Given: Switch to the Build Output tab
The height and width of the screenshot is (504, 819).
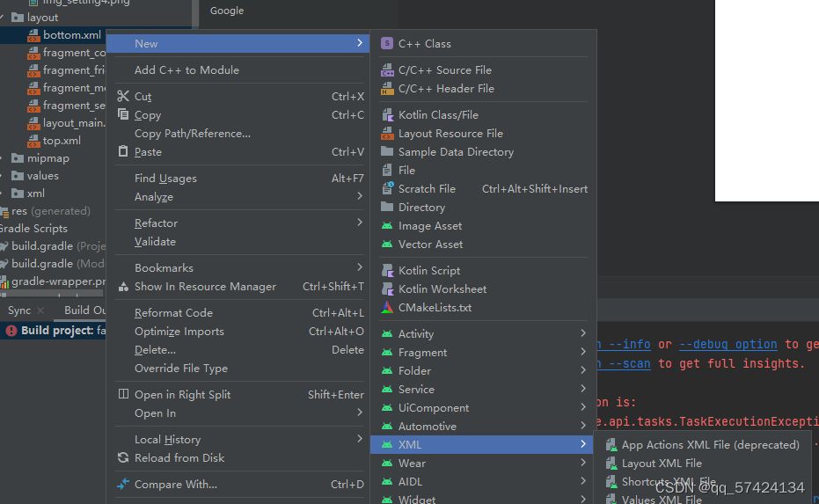Looking at the screenshot, I should tap(84, 310).
